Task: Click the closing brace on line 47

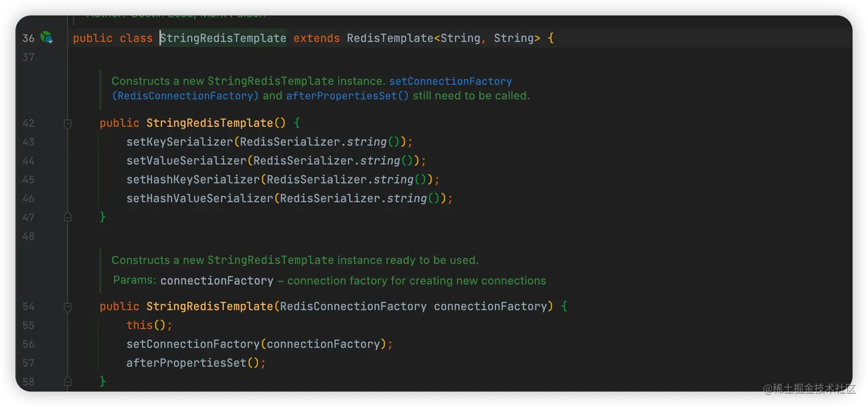Action: 103,217
